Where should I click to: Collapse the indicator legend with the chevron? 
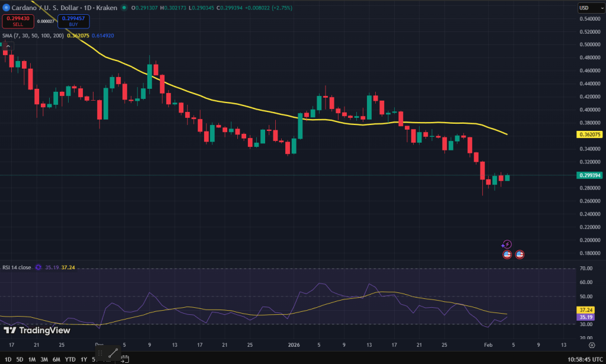point(8,46)
